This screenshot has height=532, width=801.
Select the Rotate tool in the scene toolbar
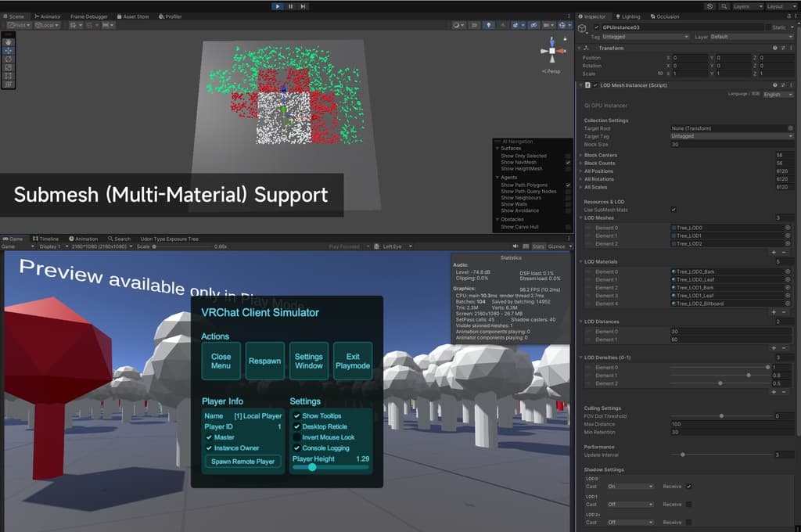(x=8, y=59)
